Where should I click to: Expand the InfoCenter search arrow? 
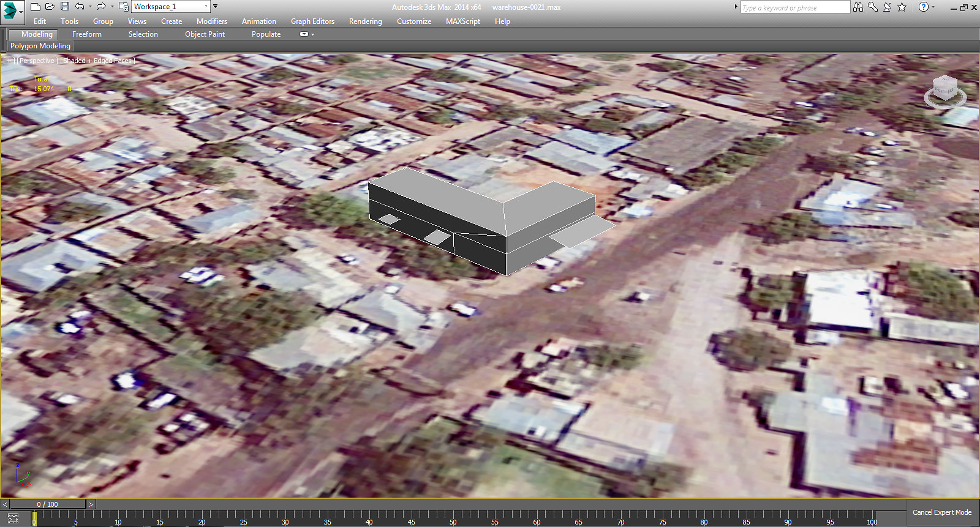(x=736, y=7)
